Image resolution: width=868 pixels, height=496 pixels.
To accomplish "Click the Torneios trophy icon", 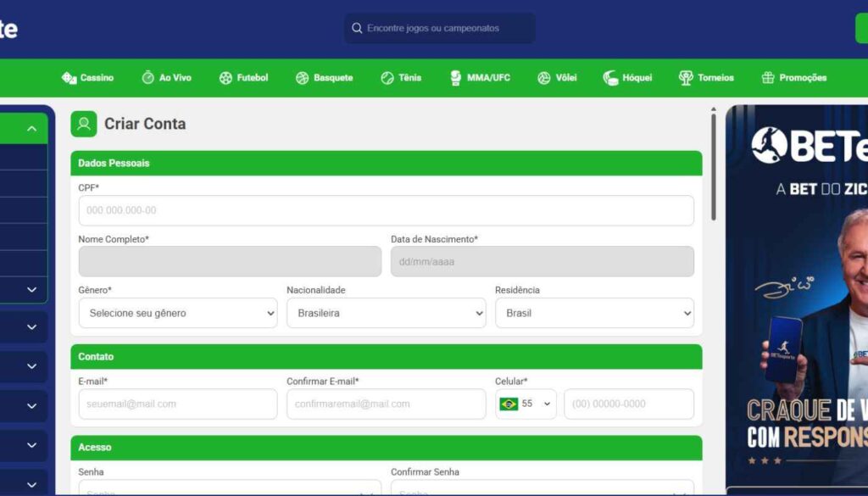I will click(x=686, y=78).
